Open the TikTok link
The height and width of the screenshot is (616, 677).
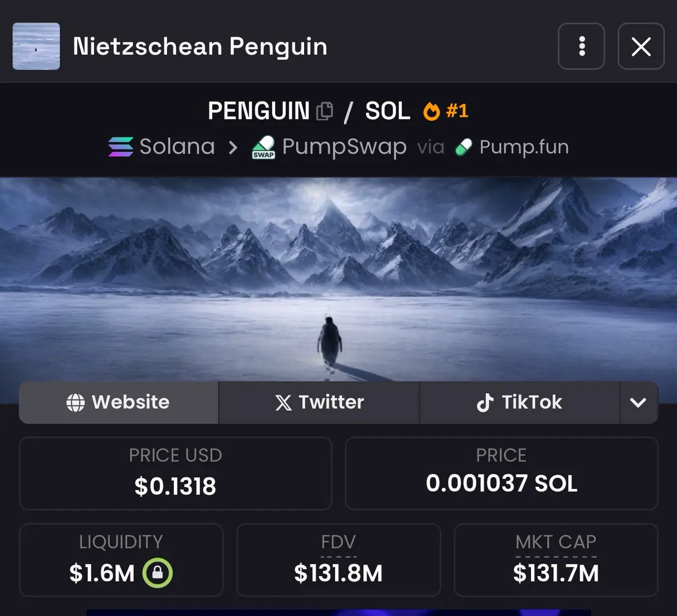coord(520,402)
